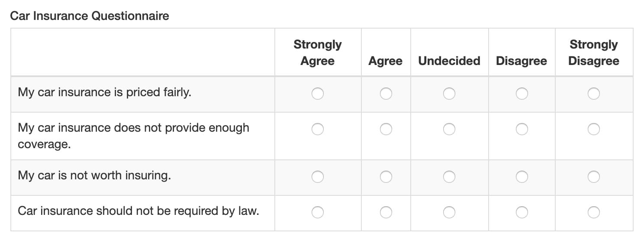Select Strongly Agree for priced fairly statement
The height and width of the screenshot is (240, 644).
[x=318, y=94]
